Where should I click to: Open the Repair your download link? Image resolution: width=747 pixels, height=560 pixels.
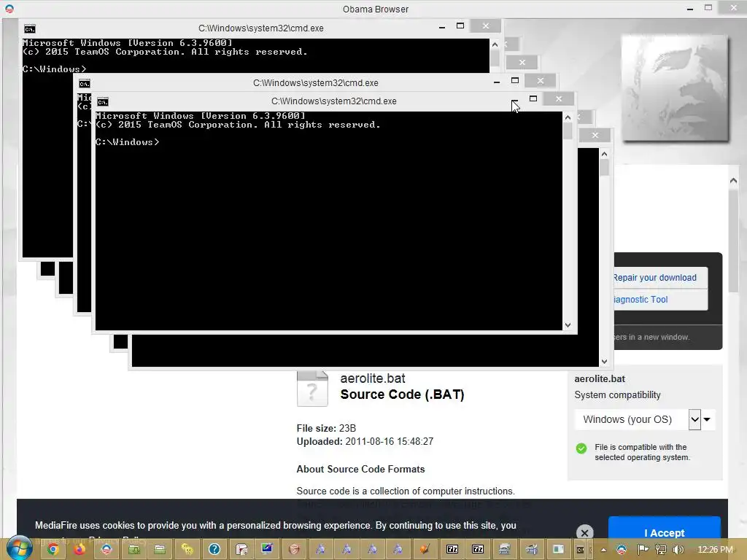click(x=654, y=278)
